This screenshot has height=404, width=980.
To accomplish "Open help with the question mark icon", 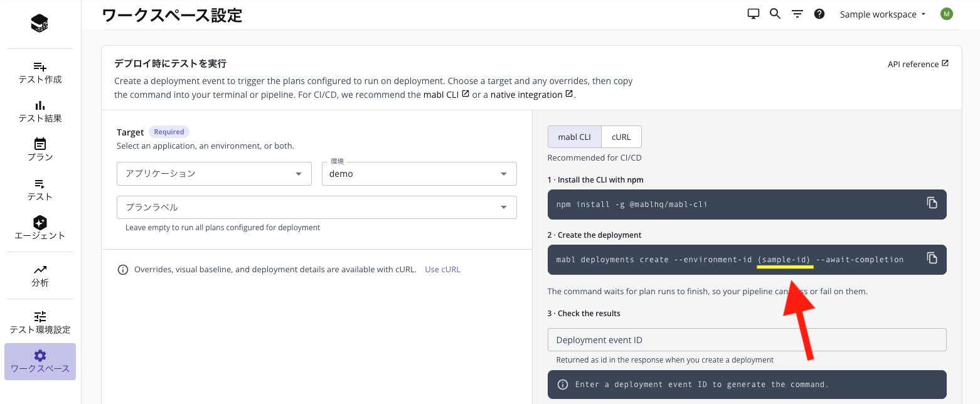I will (819, 14).
